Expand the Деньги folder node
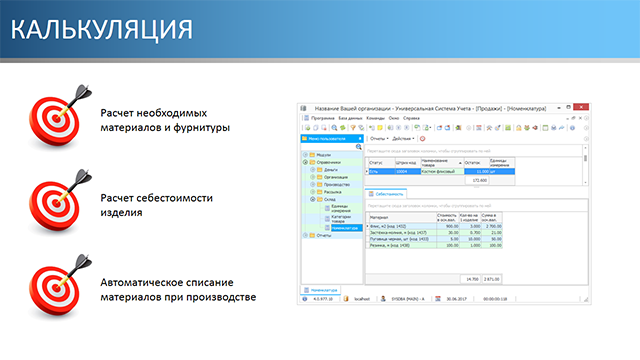640x360 pixels. point(313,169)
